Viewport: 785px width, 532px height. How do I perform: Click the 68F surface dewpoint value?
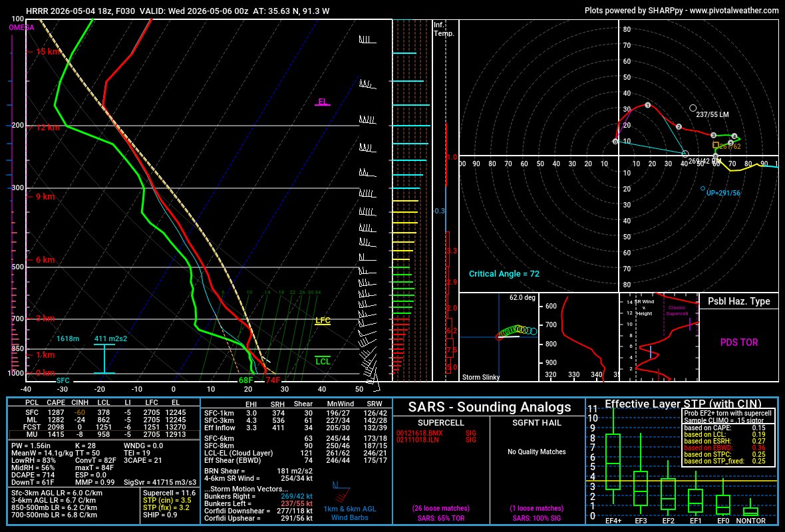click(246, 380)
